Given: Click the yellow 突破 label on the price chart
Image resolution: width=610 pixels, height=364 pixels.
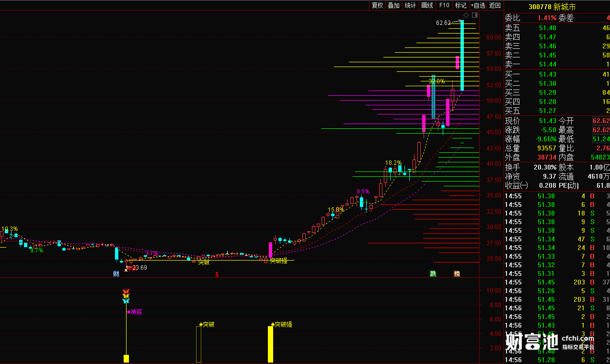Looking at the screenshot, I should pos(204,262).
